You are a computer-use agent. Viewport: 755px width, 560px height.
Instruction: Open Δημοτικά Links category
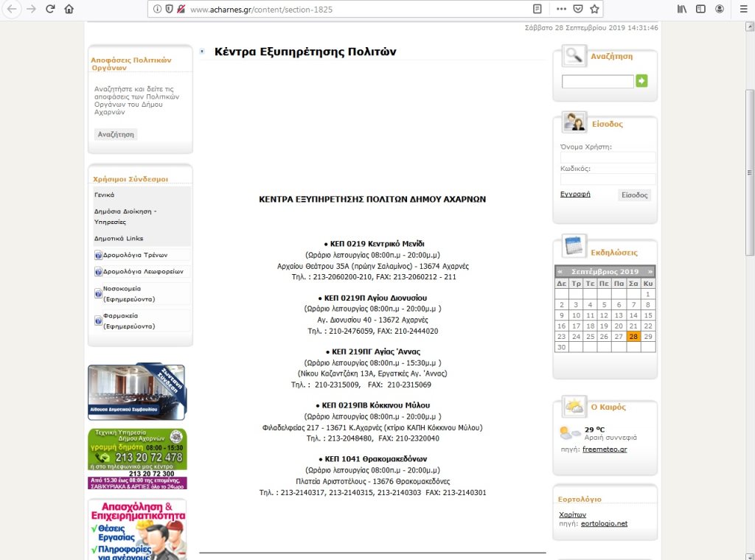point(119,238)
